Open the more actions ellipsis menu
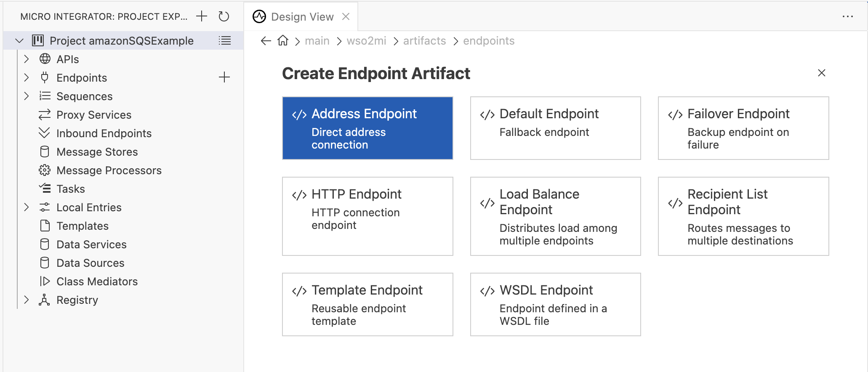 [x=847, y=16]
